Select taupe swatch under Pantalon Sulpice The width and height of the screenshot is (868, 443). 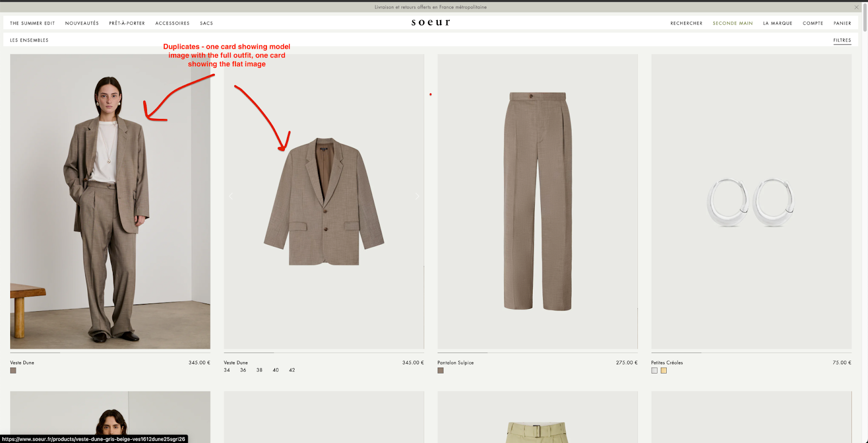pos(441,371)
